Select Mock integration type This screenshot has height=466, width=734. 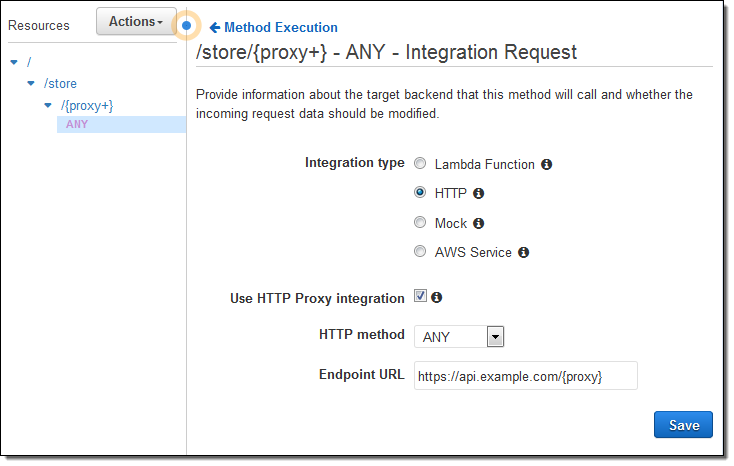[420, 223]
